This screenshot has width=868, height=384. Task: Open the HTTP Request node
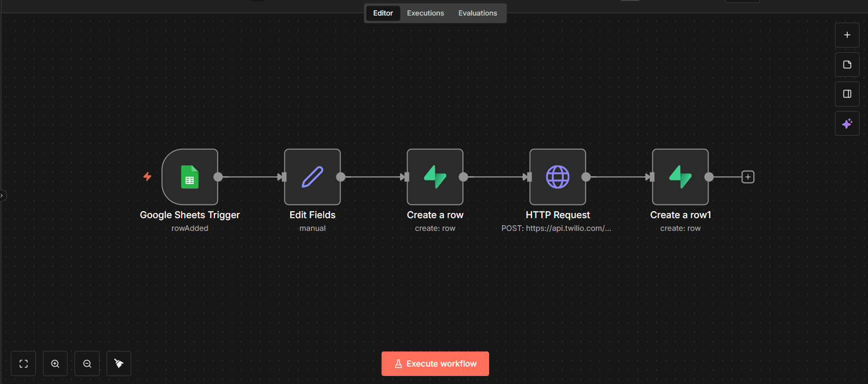point(558,177)
